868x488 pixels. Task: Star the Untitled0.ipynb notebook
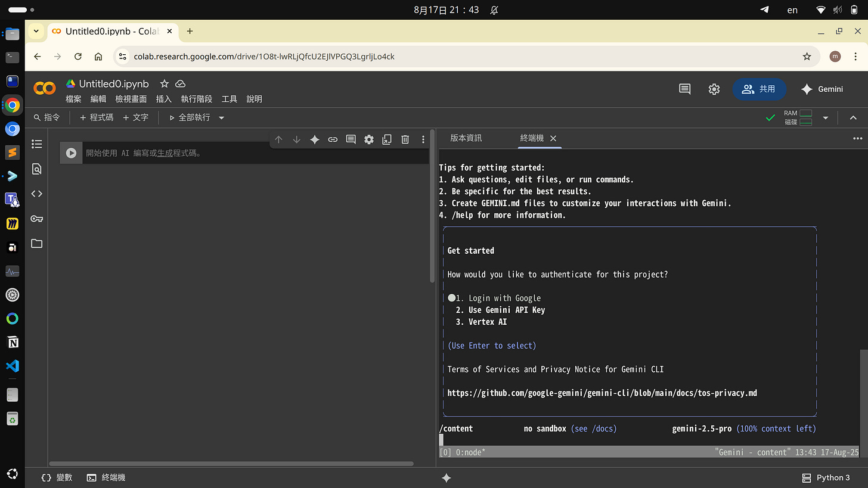coord(165,84)
